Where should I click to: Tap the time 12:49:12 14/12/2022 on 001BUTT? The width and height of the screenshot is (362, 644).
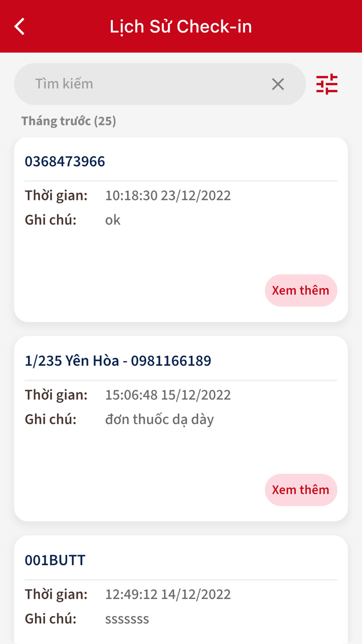click(168, 594)
